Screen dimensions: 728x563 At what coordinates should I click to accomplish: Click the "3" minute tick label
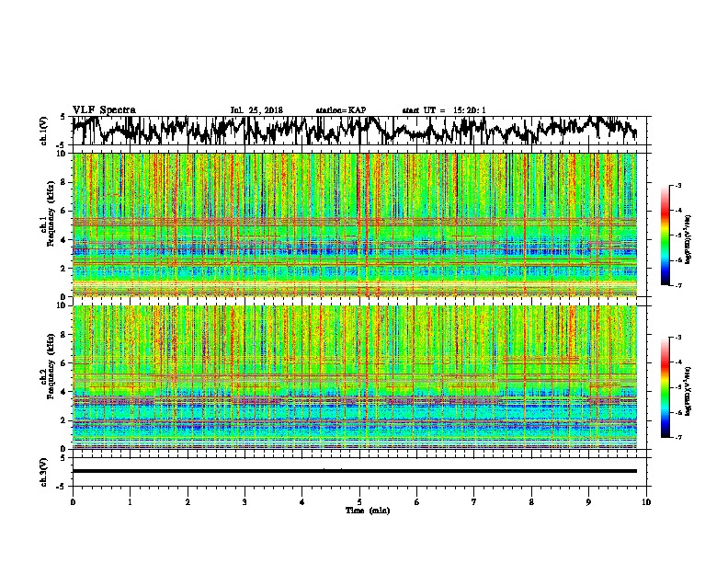tap(245, 501)
